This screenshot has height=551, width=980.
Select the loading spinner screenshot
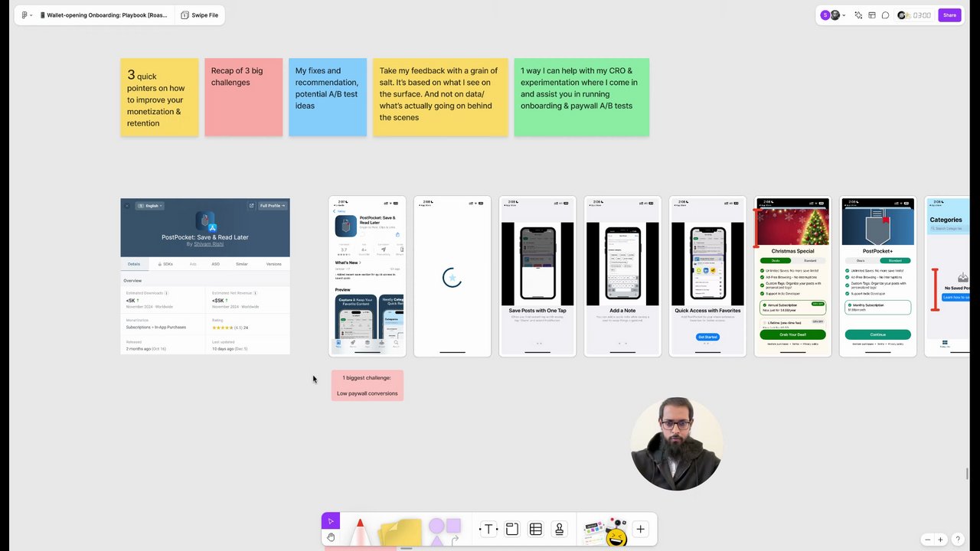[x=452, y=276]
